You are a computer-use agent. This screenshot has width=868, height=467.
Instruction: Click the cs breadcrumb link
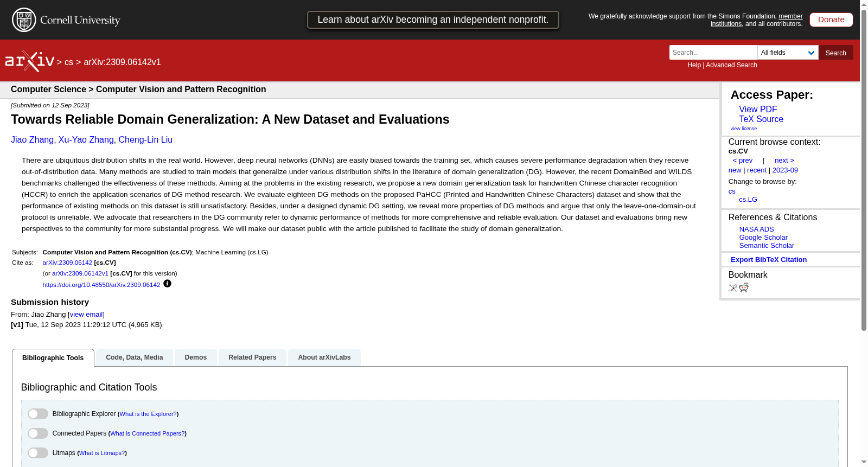tap(69, 62)
